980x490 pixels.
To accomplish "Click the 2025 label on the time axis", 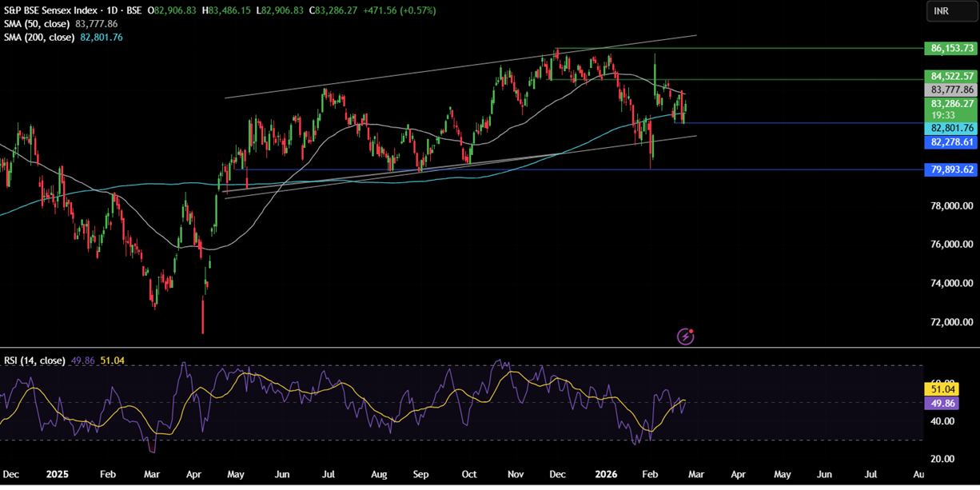I will tap(57, 474).
